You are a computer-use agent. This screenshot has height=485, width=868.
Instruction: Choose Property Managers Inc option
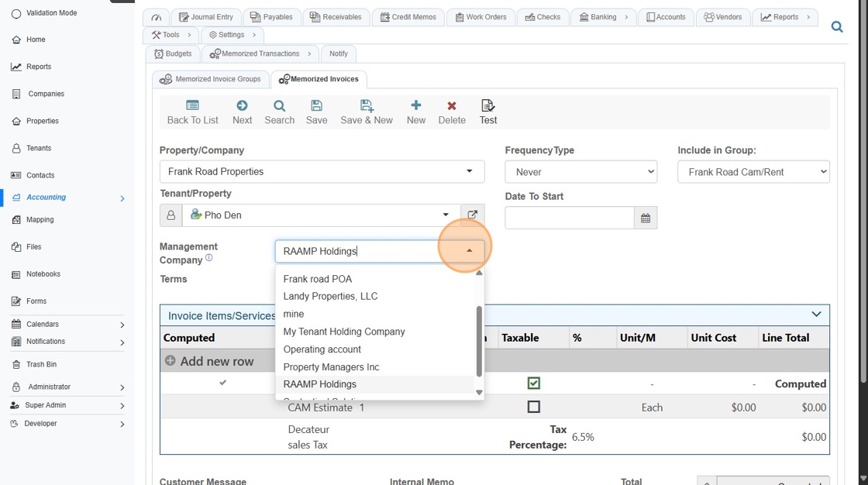pyautogui.click(x=375, y=367)
